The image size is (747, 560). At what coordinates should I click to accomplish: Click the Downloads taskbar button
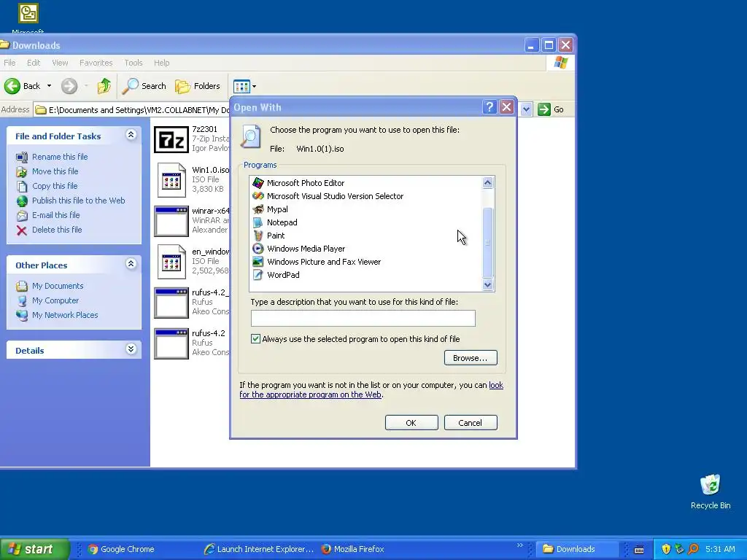coord(577,549)
